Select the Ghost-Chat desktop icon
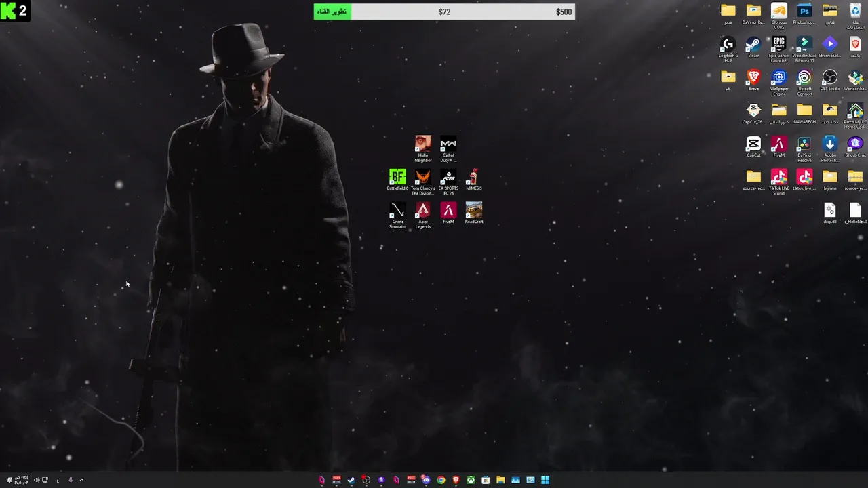Image resolution: width=868 pixels, height=488 pixels. coord(855,146)
